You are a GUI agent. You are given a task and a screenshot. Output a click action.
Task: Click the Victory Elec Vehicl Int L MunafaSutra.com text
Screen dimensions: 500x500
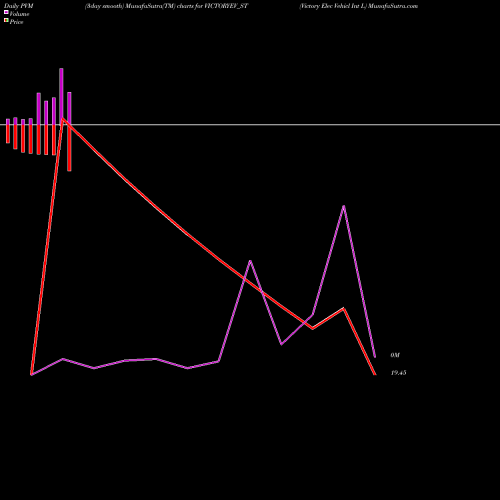(358, 6)
